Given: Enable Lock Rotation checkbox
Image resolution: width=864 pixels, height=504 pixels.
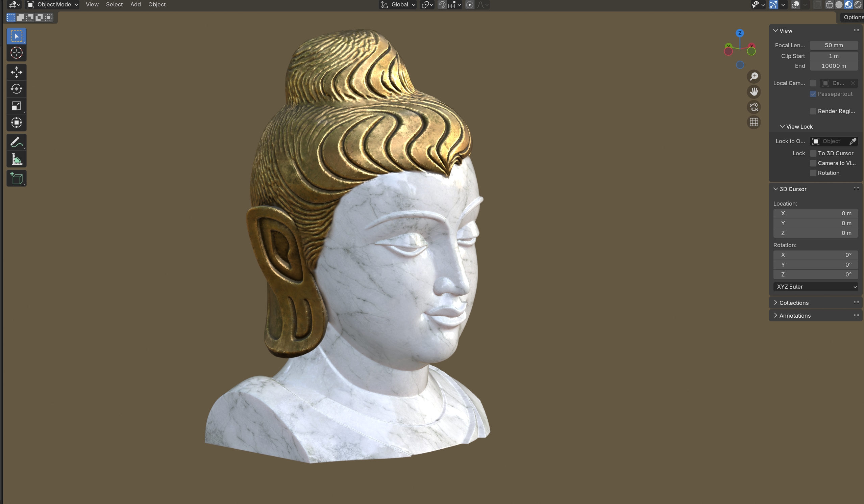Looking at the screenshot, I should tap(813, 173).
